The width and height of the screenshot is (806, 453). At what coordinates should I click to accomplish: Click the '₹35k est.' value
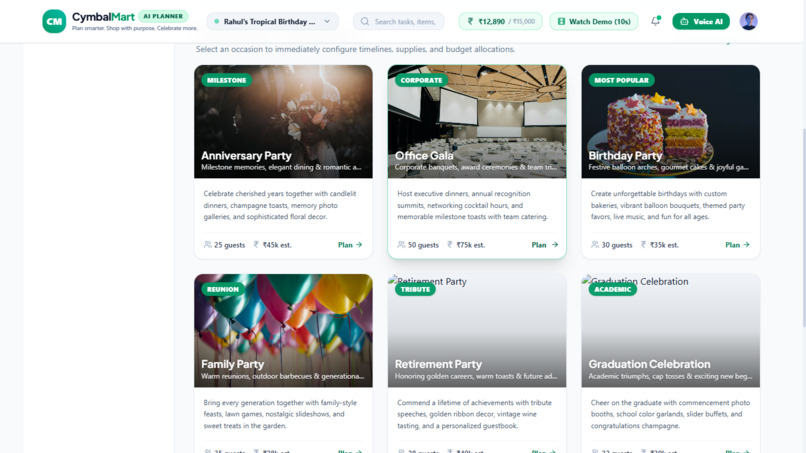664,245
